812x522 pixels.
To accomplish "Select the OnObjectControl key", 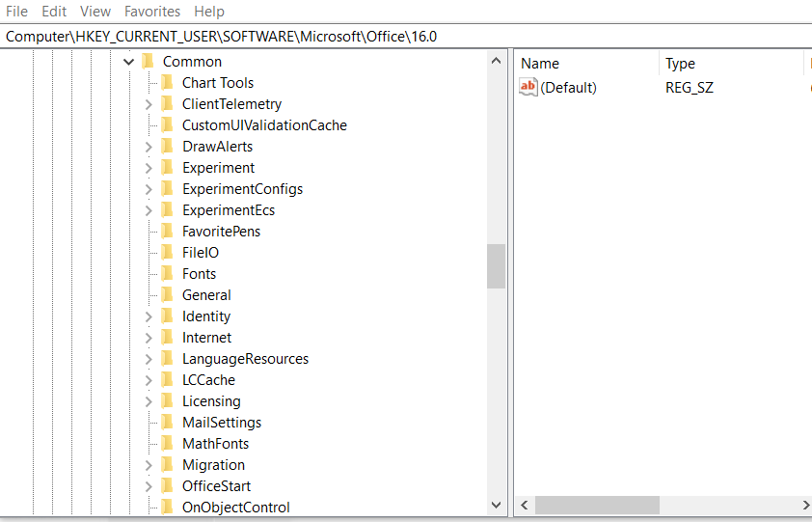I will (x=235, y=508).
